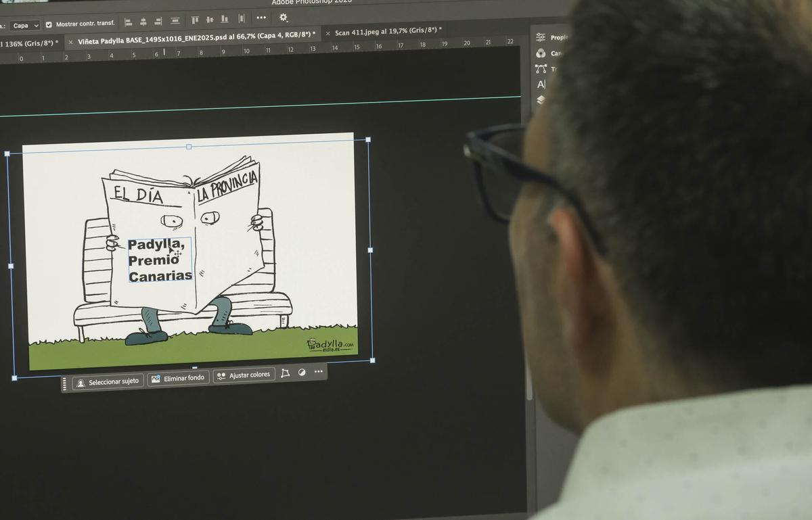The width and height of the screenshot is (812, 520).
Task: Click Ajustar colores button
Action: (244, 375)
